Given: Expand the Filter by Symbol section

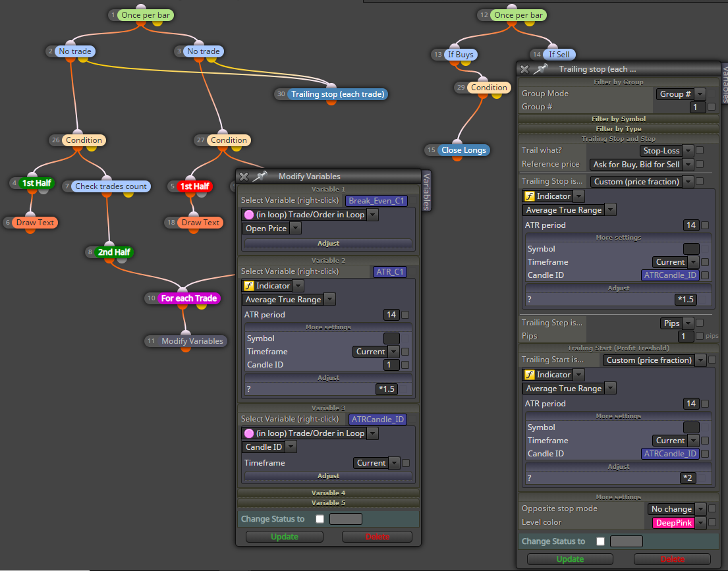Looking at the screenshot, I should [619, 119].
